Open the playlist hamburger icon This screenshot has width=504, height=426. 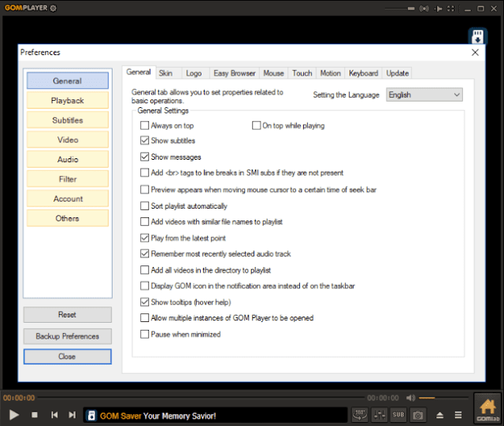click(458, 415)
